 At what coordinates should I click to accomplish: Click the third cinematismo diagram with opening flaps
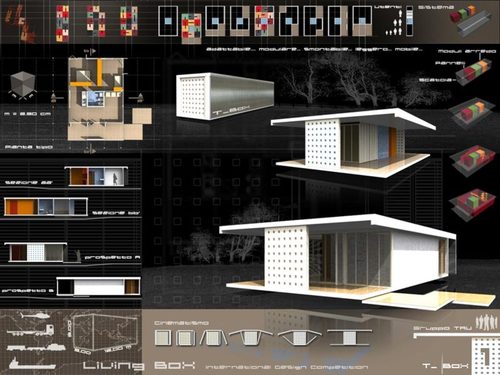coord(213,338)
